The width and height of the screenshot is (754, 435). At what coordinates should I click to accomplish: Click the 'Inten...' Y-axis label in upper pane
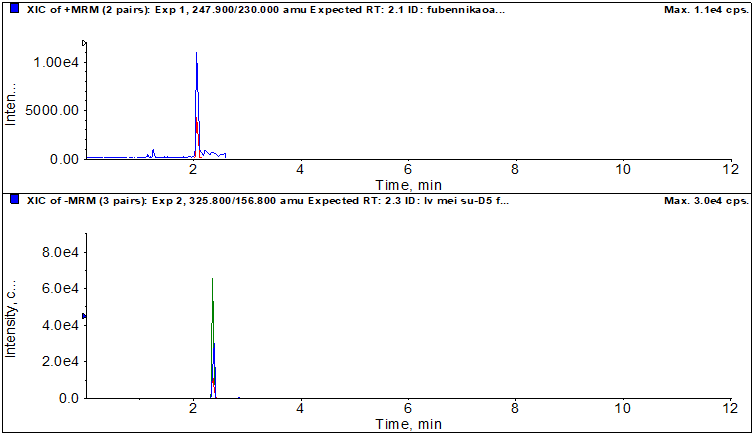click(x=12, y=105)
